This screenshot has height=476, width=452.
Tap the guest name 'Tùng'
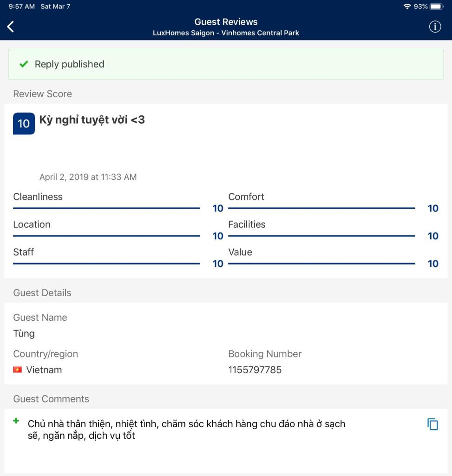(24, 333)
